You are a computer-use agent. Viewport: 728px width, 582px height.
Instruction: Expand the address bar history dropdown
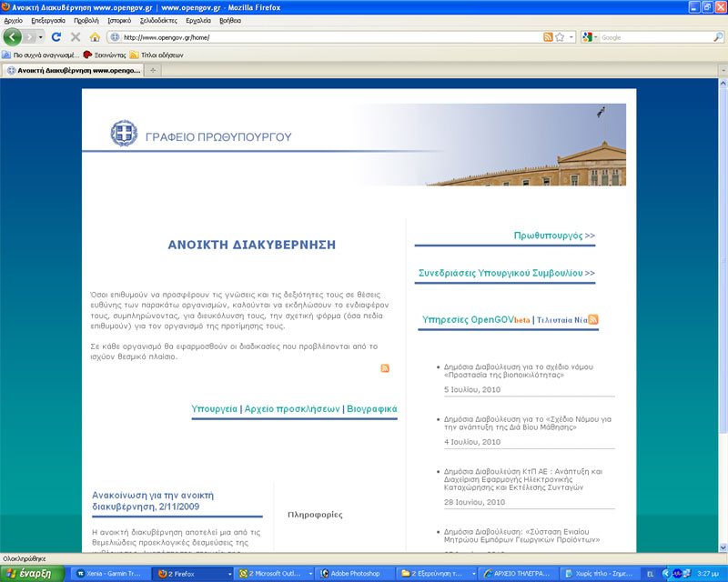pyautogui.click(x=571, y=37)
